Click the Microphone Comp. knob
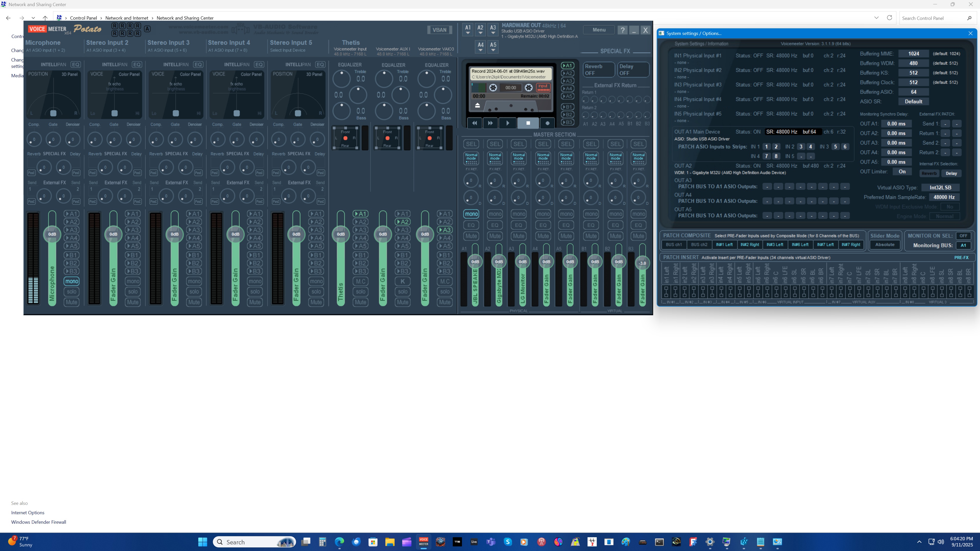 click(34, 140)
